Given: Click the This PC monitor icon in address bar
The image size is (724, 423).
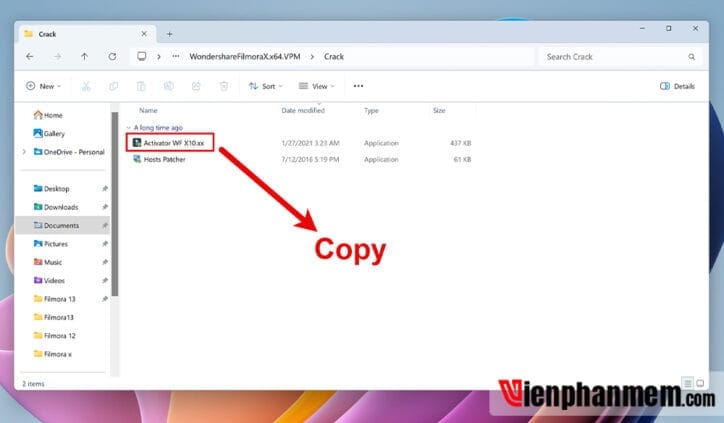Looking at the screenshot, I should coord(142,56).
